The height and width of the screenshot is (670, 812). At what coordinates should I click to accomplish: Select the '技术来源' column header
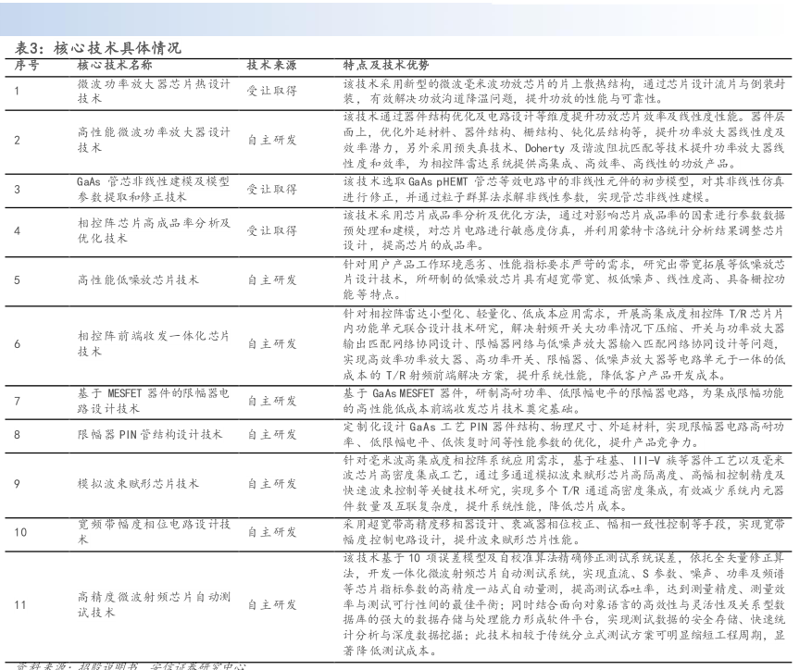point(271,66)
